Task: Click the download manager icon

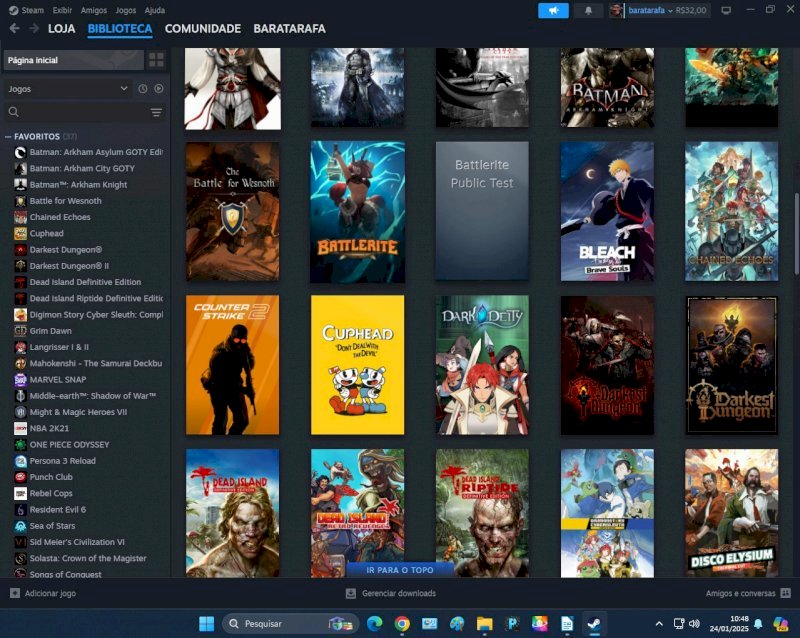Action: [x=351, y=593]
